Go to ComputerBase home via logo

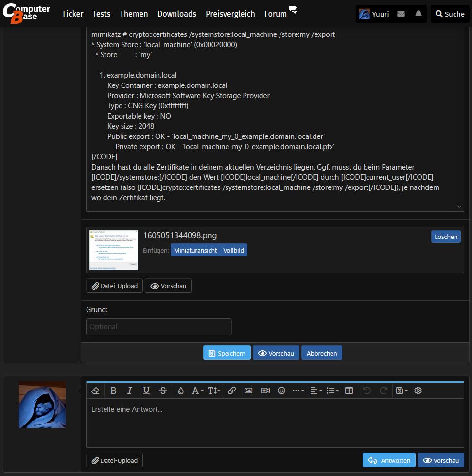coord(26,13)
